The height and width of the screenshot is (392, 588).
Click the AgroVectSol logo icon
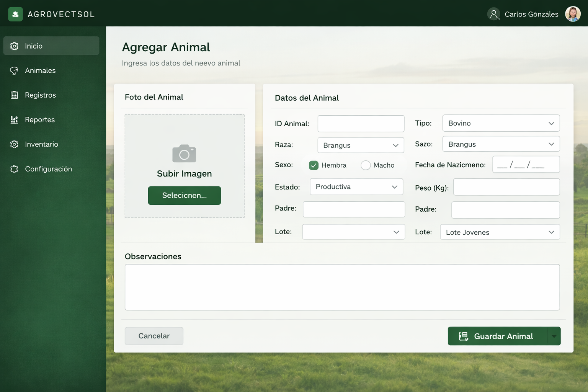(15, 14)
